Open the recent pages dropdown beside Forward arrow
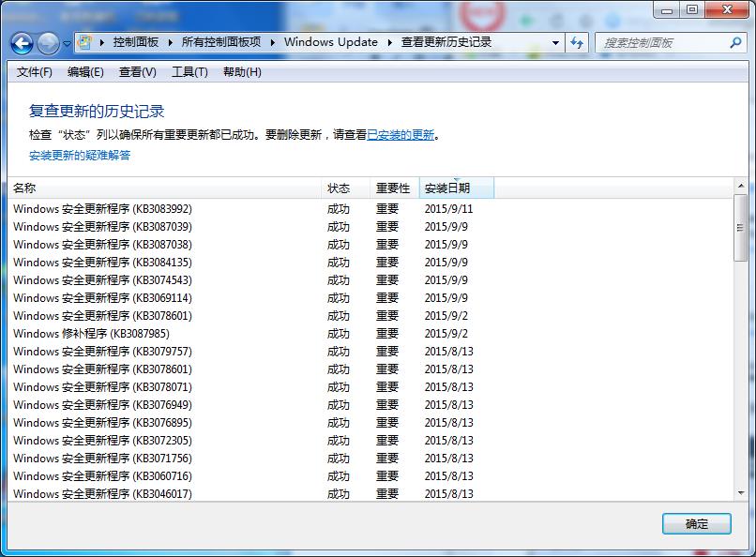756x557 pixels. [x=67, y=44]
